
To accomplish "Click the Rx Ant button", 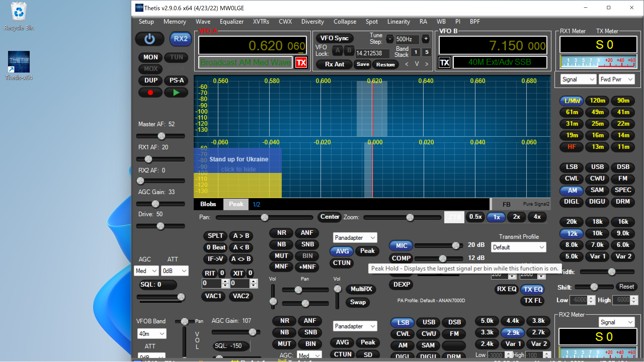I will coord(334,64).
